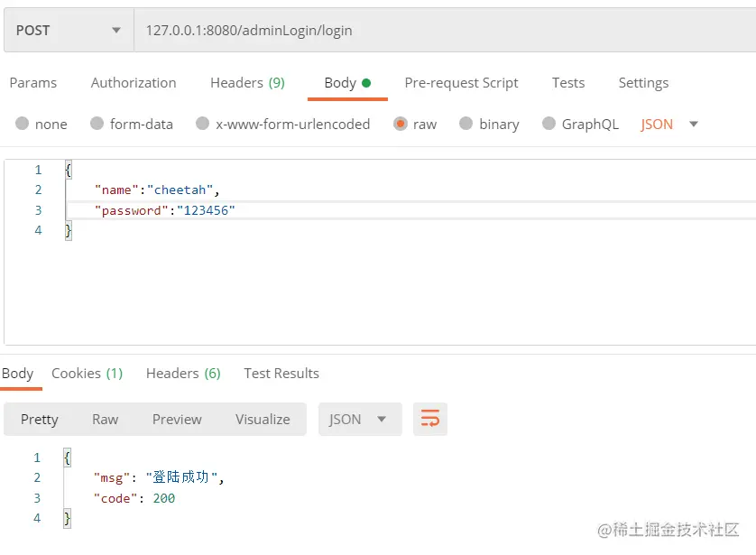Open the Cookies (1) response tab
The image size is (756, 555).
(x=88, y=374)
